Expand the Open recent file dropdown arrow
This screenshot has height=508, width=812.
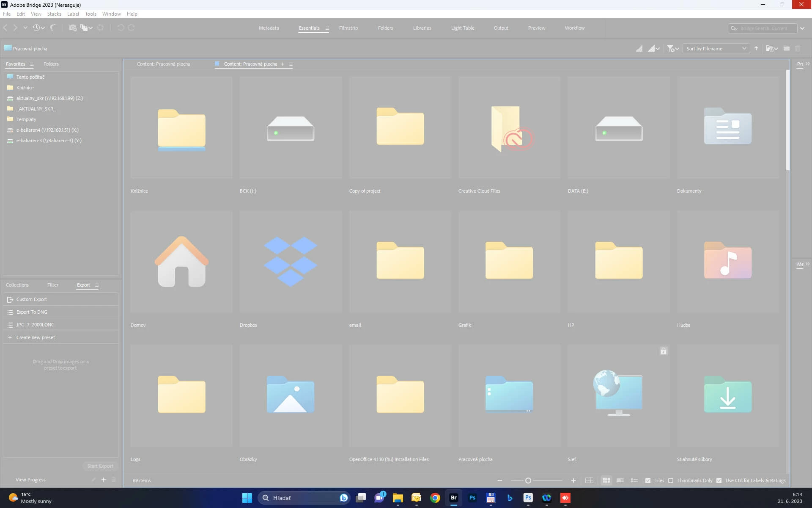(776, 49)
